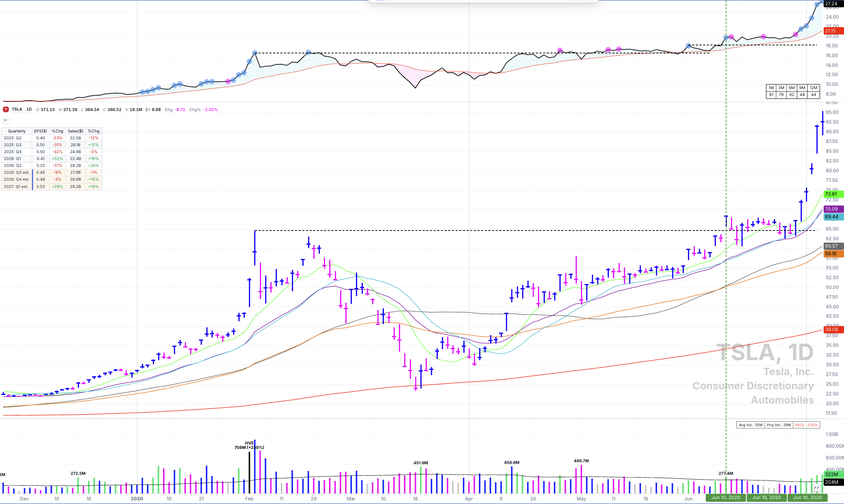Click the Quarterly header in earnings table

tap(17, 131)
